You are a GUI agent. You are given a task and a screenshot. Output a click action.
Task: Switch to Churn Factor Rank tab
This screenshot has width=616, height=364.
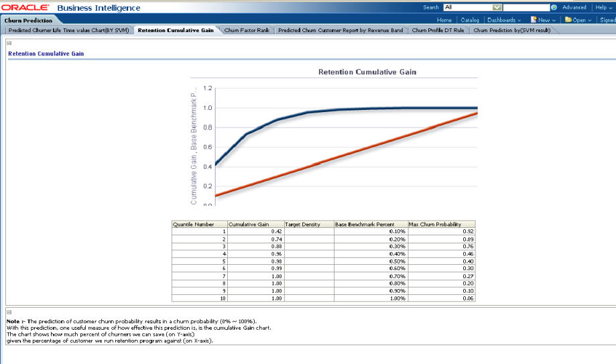point(246,30)
